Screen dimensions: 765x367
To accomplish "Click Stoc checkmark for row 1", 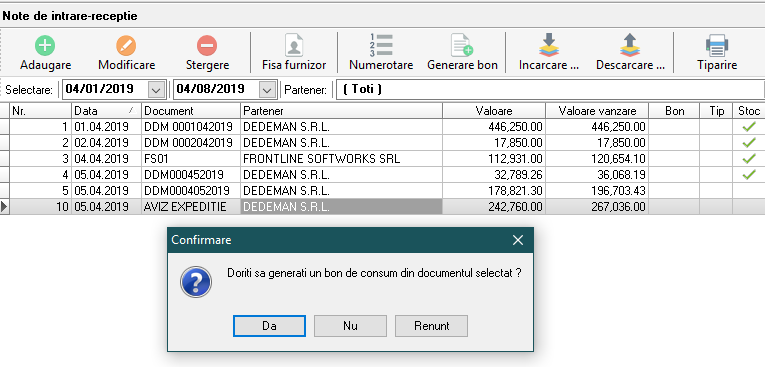I will click(x=748, y=127).
